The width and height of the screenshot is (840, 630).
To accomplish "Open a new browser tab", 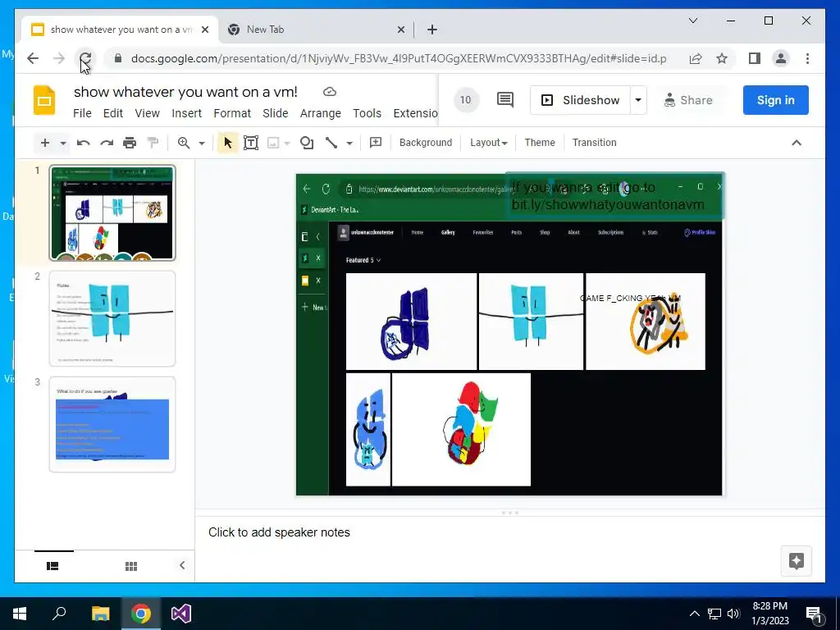I will pos(431,30).
